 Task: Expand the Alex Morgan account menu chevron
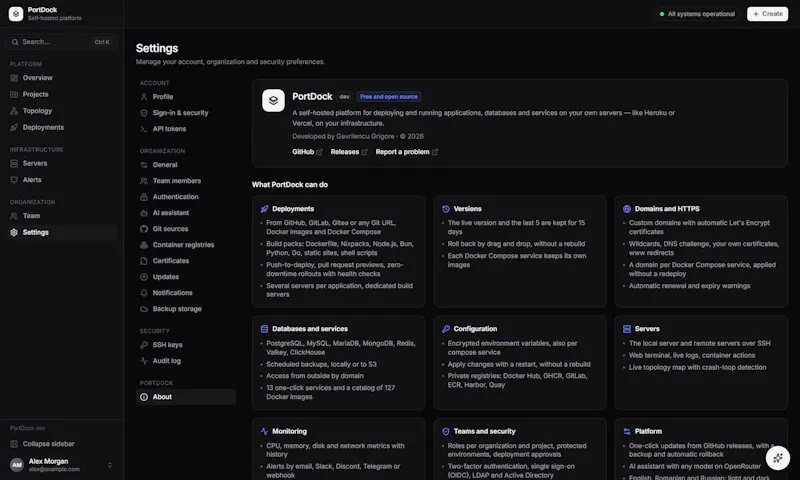tap(110, 465)
